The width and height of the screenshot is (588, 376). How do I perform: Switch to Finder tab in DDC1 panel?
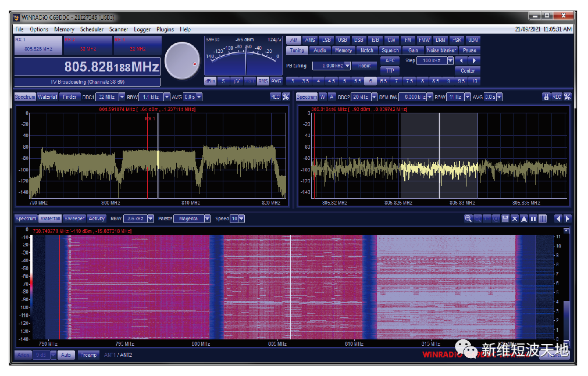[x=70, y=96]
